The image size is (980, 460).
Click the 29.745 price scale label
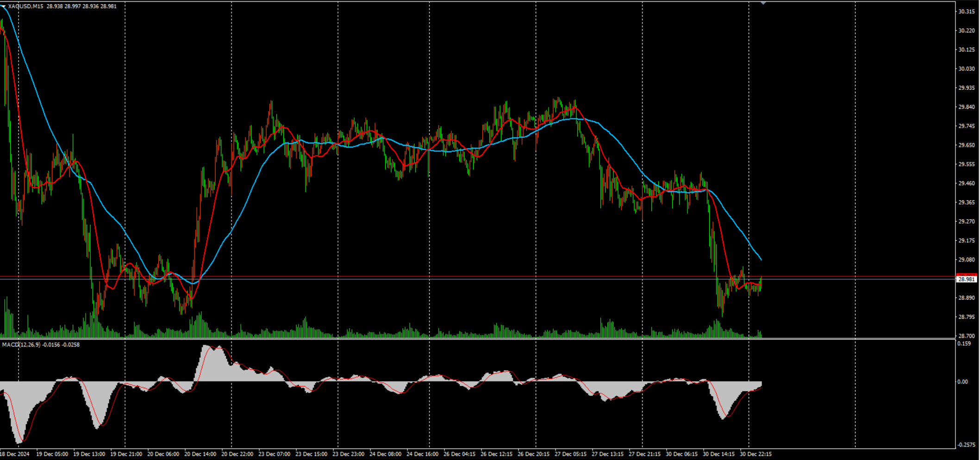click(x=967, y=126)
